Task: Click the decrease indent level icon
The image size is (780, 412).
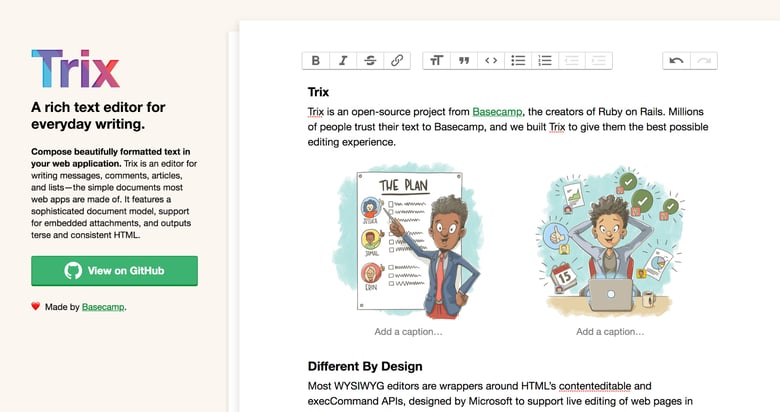Action: (572, 61)
